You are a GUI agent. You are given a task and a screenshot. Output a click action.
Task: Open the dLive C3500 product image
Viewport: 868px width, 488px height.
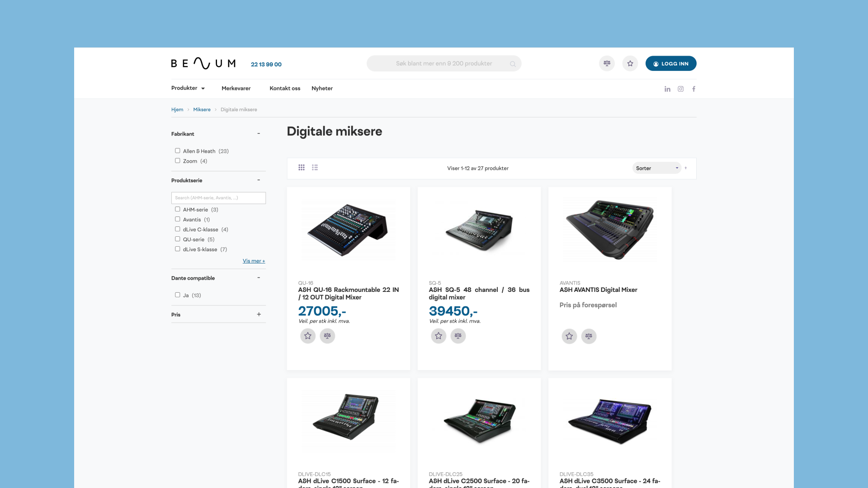(609, 420)
